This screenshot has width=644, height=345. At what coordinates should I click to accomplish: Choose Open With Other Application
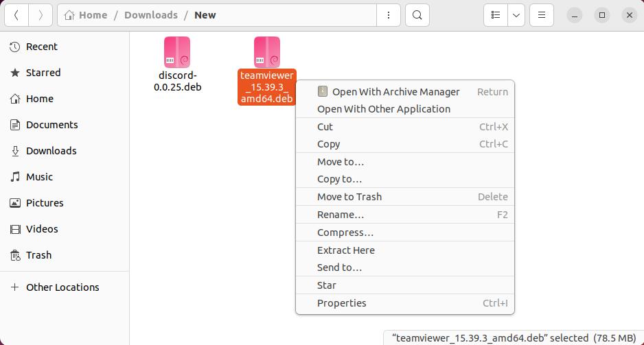click(x=405, y=109)
